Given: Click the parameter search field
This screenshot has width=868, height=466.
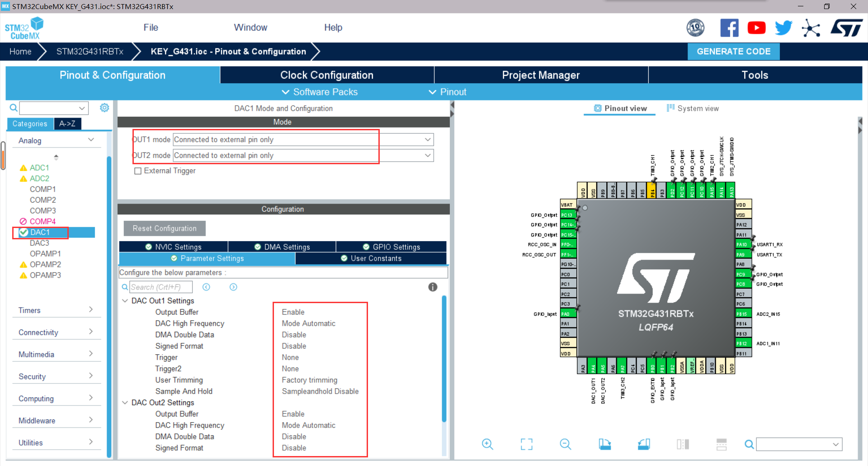Looking at the screenshot, I should pyautogui.click(x=161, y=287).
